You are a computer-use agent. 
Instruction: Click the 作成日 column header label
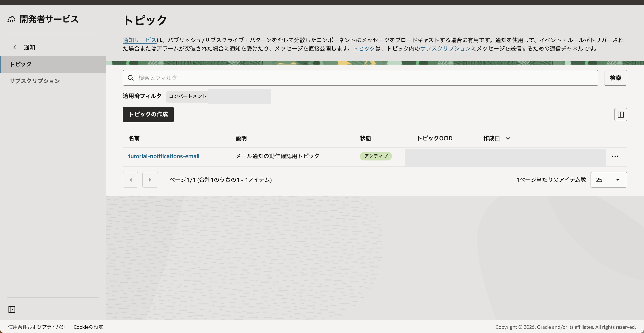491,138
